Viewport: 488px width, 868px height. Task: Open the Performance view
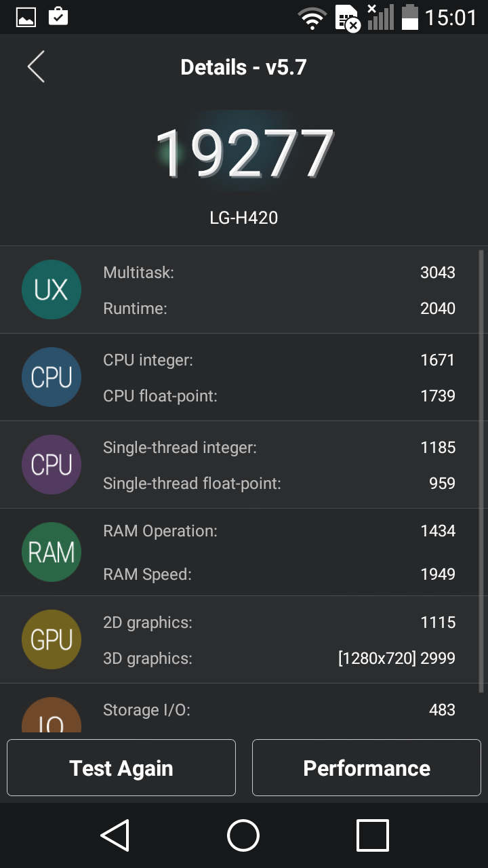(x=367, y=768)
